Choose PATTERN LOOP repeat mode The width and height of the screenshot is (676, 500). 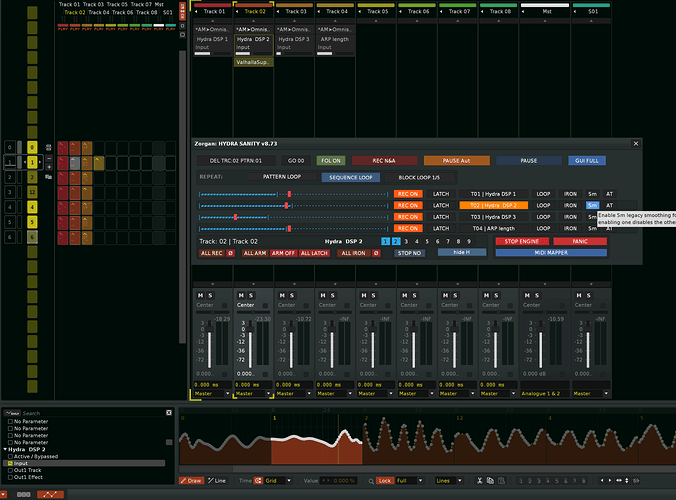coord(282,177)
